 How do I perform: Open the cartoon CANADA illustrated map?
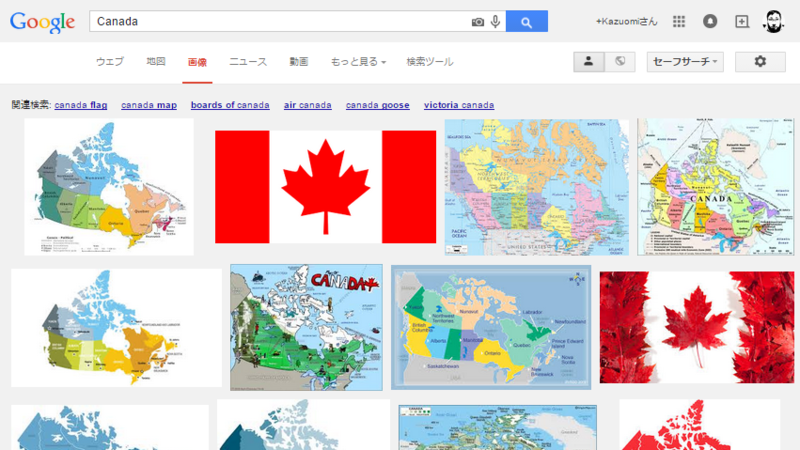point(306,328)
